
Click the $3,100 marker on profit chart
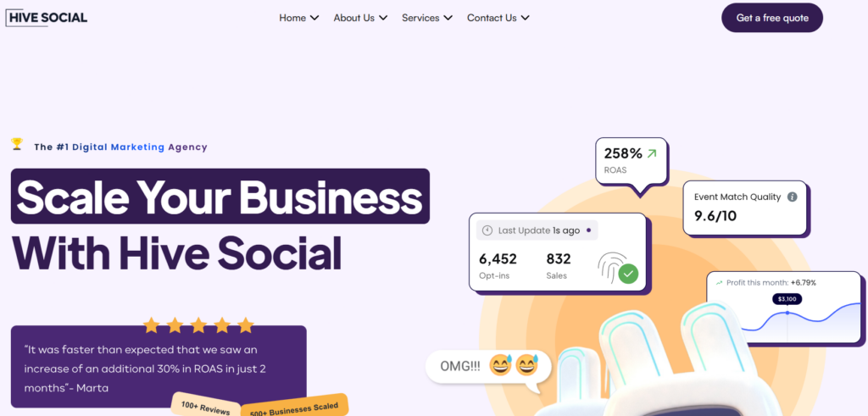coord(787,299)
